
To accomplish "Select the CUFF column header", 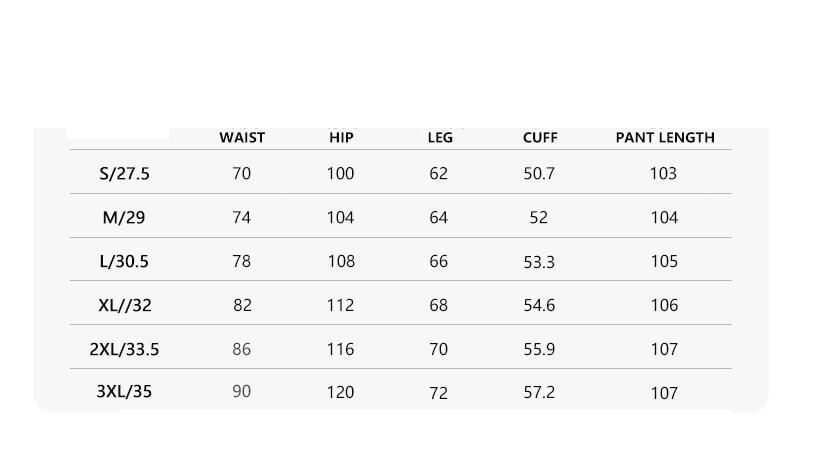I will pos(540,138).
